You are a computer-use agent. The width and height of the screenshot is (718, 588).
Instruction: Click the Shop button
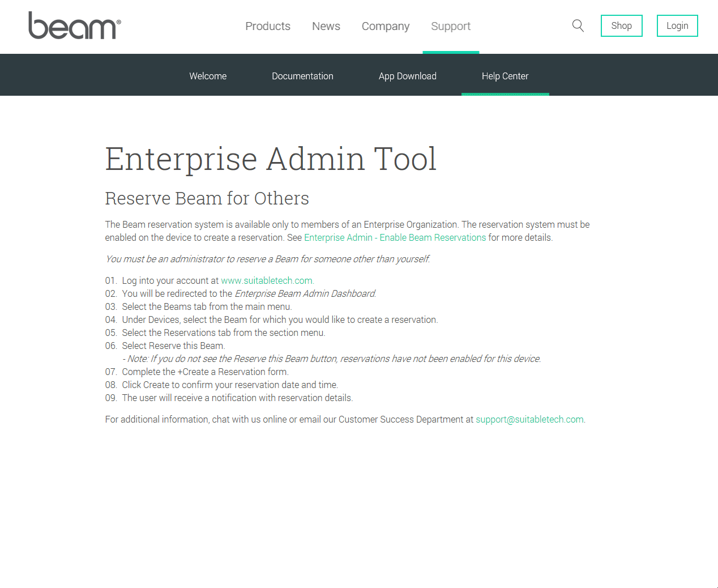622,25
